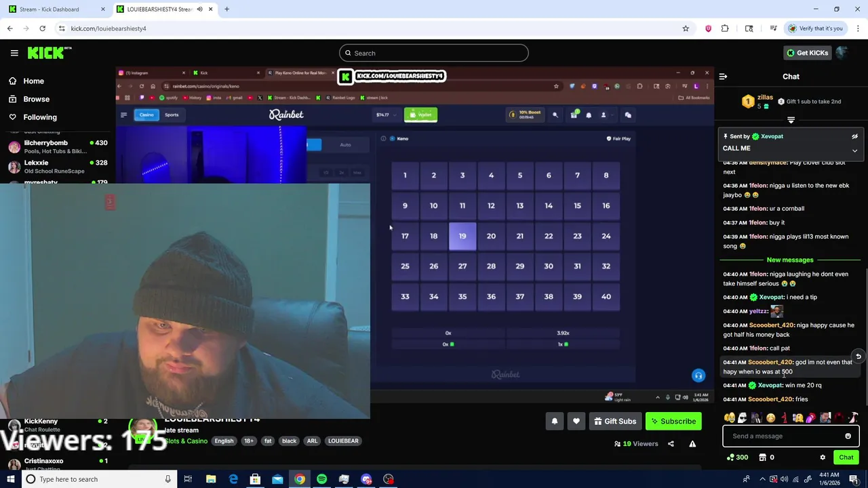This screenshot has height=488, width=868.
Task: Show hidden system tray icons
Action: click(763, 479)
